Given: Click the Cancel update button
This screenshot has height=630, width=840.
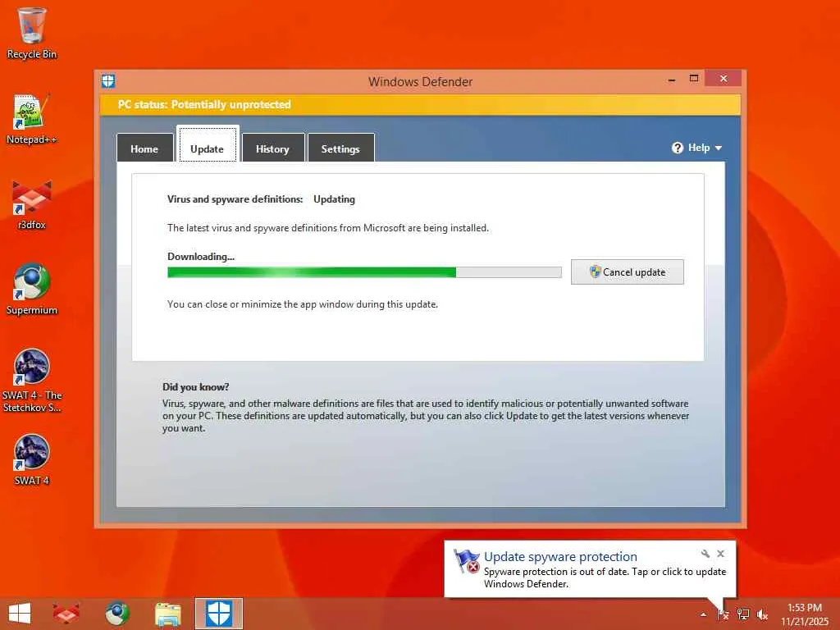Looking at the screenshot, I should tap(628, 272).
